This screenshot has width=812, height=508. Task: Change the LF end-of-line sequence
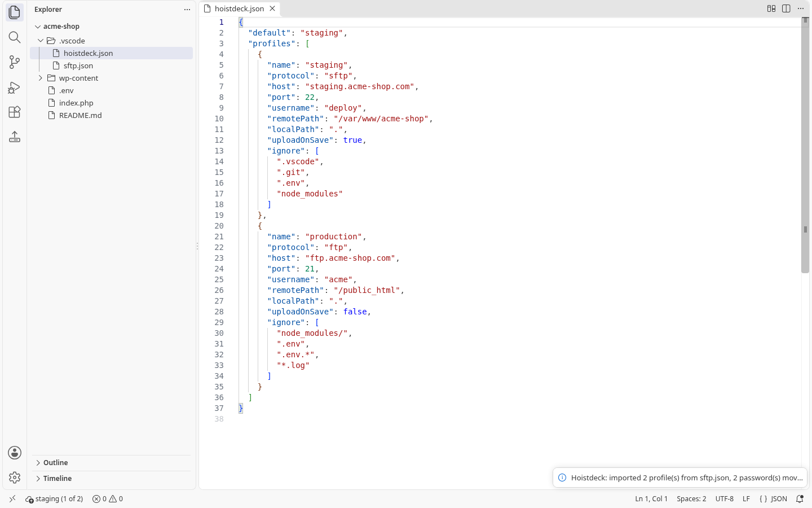pyautogui.click(x=746, y=499)
